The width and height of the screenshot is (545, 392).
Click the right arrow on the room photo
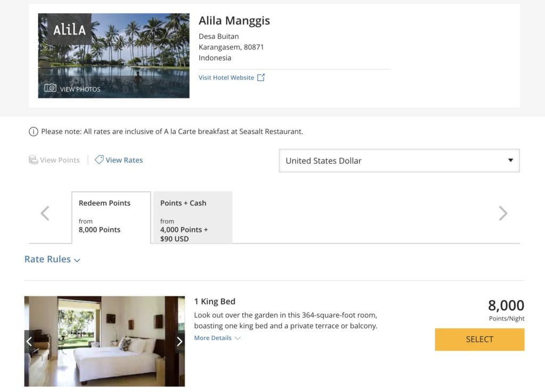pos(180,341)
